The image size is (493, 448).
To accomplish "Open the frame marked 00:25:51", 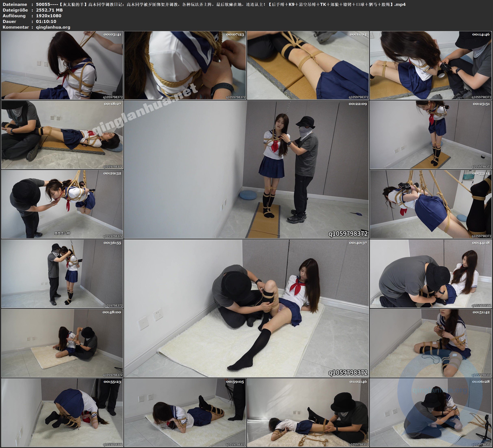I will 431,135.
